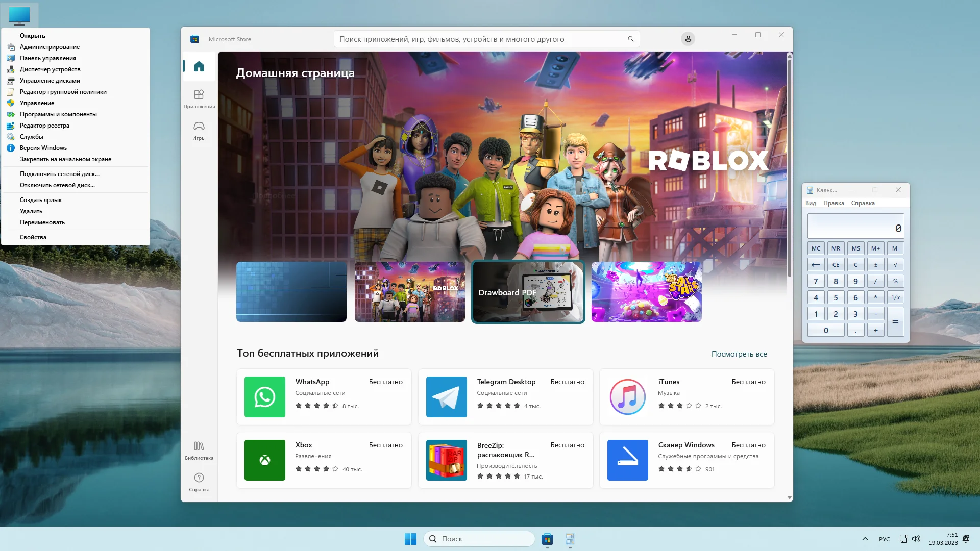Click the search magnifier icon in Store
This screenshot has height=551, width=980.
630,39
